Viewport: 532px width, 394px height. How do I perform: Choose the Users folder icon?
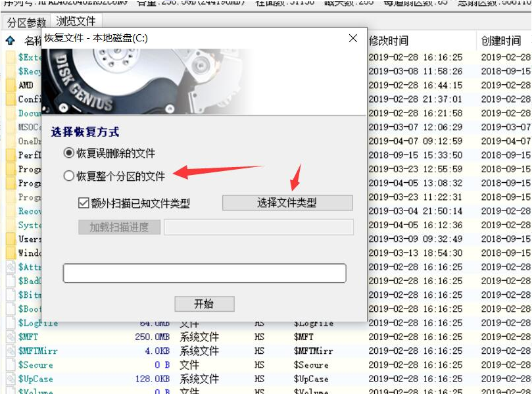pyautogui.click(x=11, y=239)
